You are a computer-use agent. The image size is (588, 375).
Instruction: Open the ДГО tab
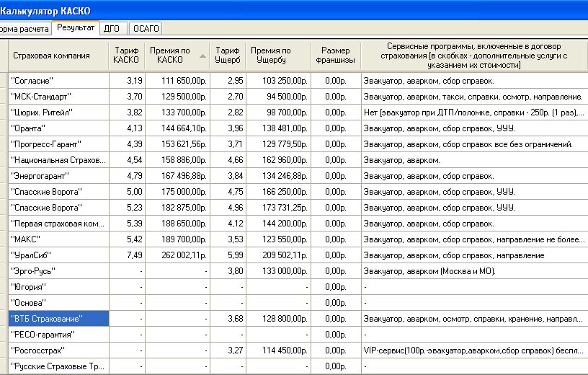tap(114, 29)
